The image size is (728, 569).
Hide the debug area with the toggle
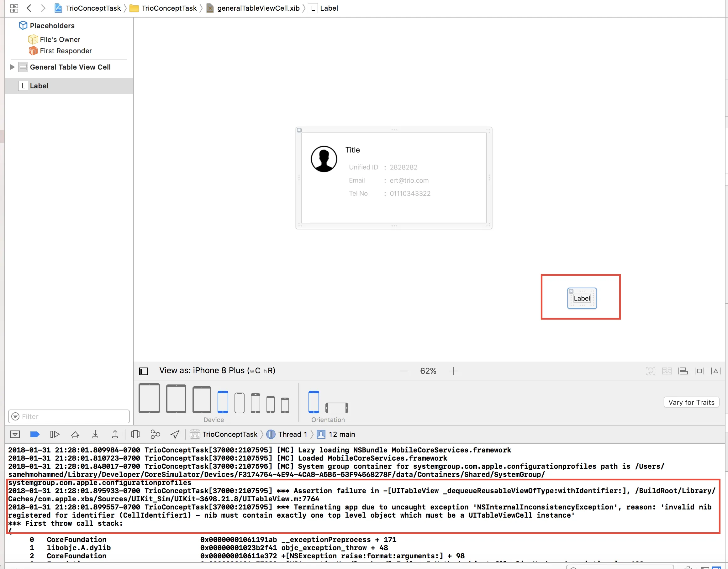click(x=15, y=434)
